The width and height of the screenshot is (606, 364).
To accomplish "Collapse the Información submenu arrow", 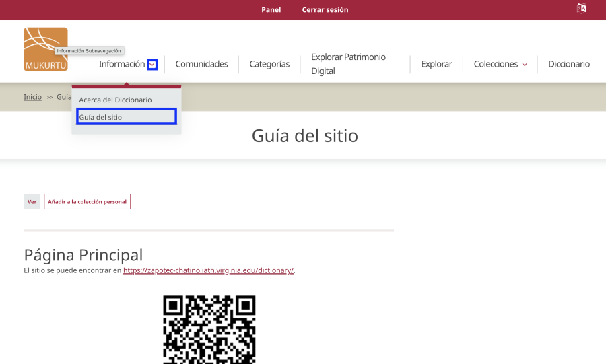I will tap(153, 65).
